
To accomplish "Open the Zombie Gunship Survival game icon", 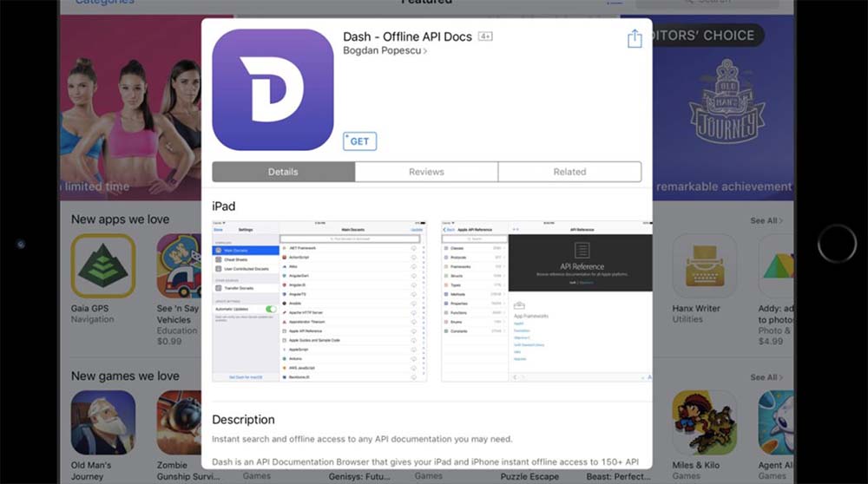I will (x=179, y=422).
